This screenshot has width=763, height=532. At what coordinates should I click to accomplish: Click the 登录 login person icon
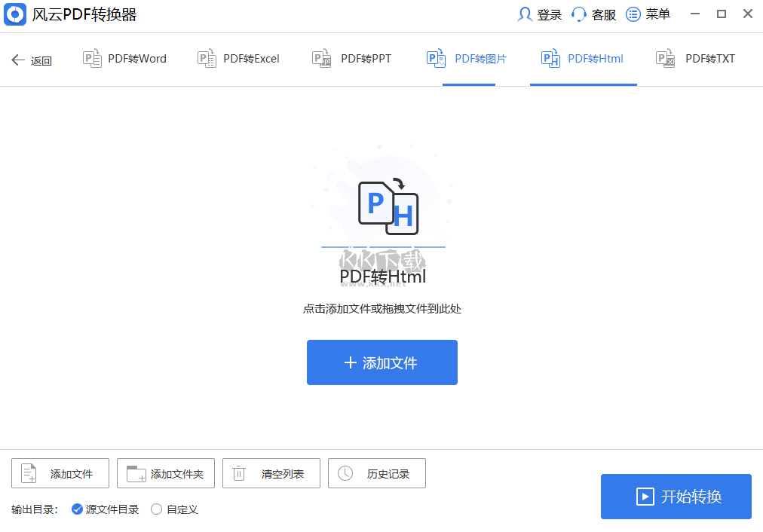point(525,14)
